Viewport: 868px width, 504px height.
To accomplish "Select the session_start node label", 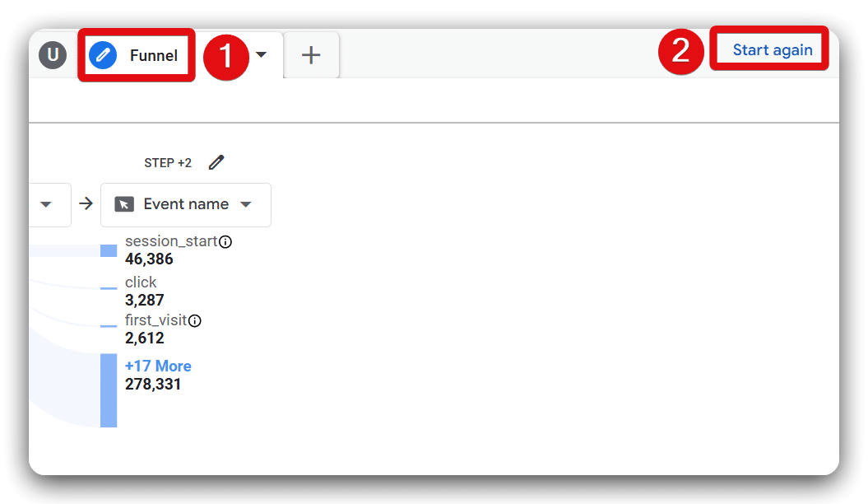I will pyautogui.click(x=171, y=241).
